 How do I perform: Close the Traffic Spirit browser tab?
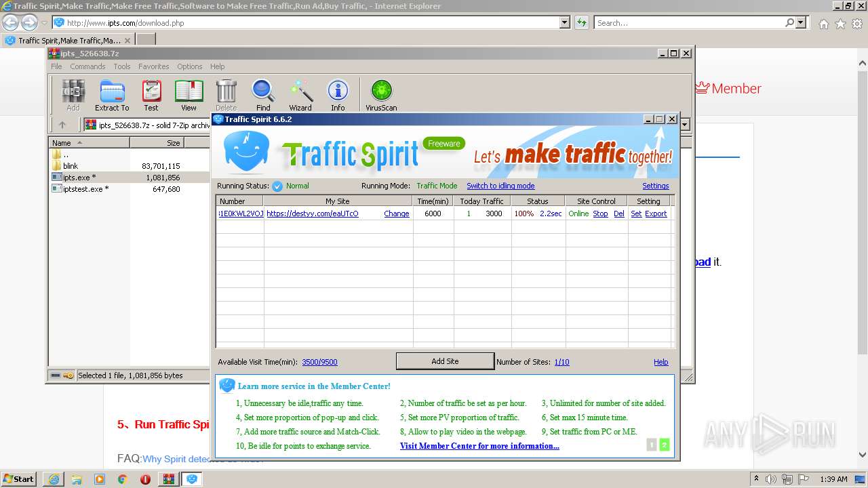(x=127, y=41)
